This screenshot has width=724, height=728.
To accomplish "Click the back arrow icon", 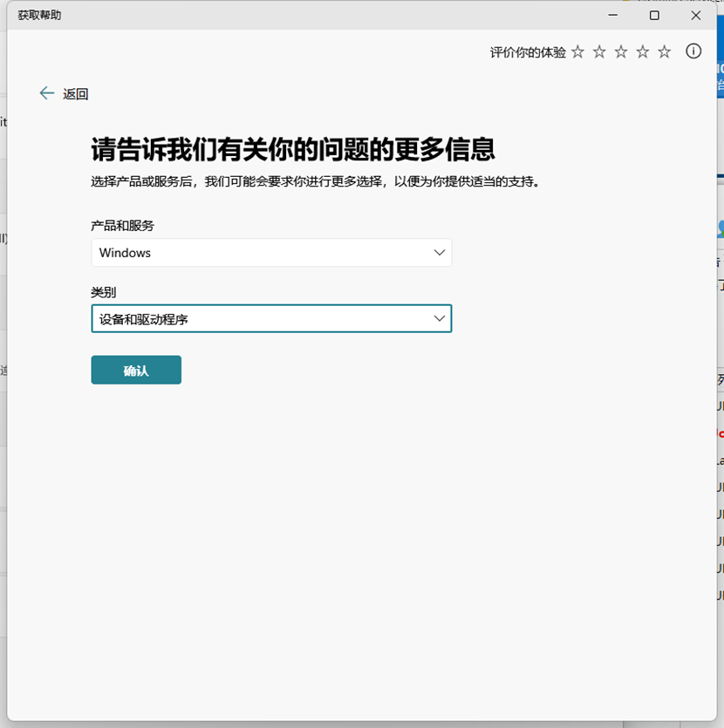I will click(47, 93).
